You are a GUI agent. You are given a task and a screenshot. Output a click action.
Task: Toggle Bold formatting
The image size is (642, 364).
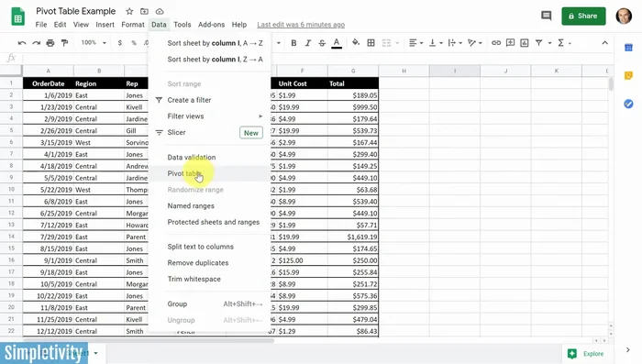tap(293, 42)
